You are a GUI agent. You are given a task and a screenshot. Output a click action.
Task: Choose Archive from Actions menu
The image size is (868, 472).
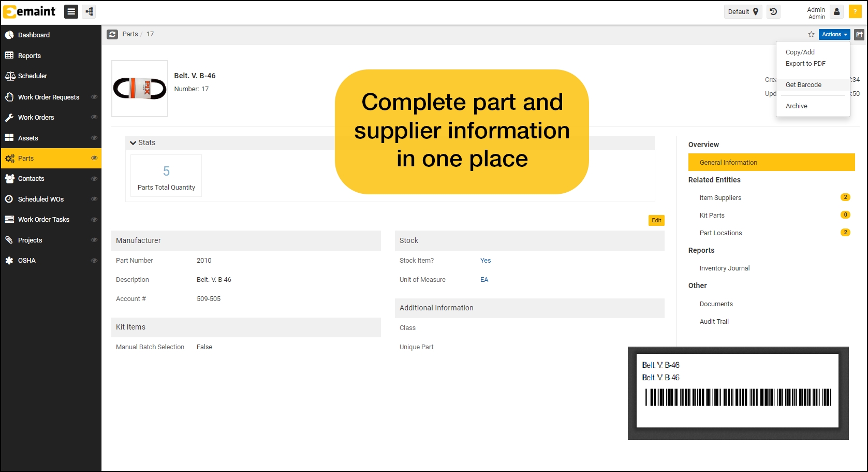click(796, 106)
